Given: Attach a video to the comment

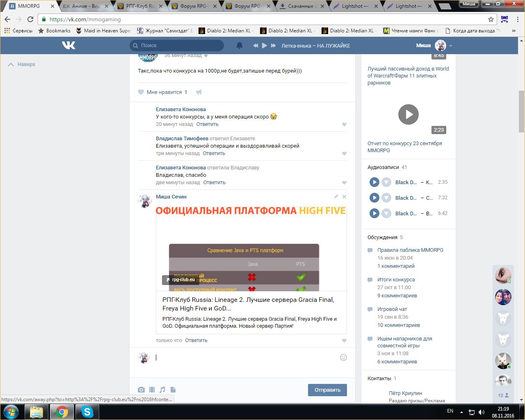Looking at the screenshot, I should point(152,390).
